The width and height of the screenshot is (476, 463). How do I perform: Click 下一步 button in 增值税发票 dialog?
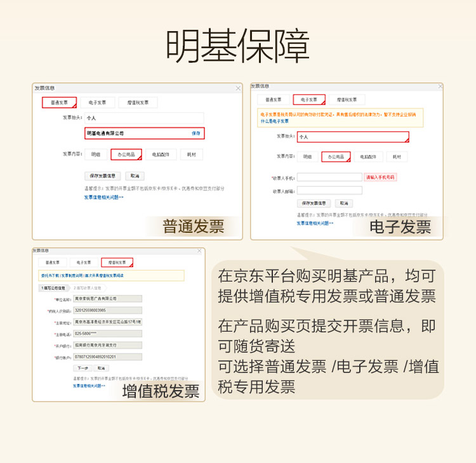pos(83,368)
